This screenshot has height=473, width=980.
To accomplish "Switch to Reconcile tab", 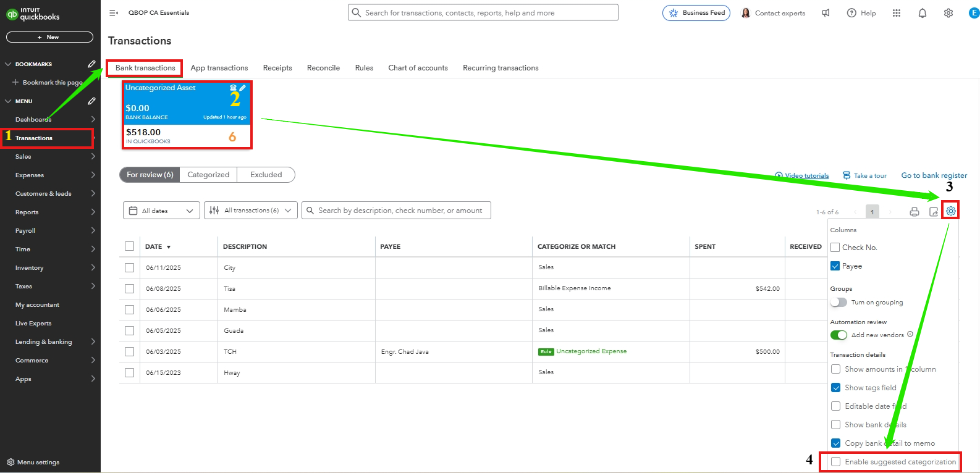I will (323, 68).
